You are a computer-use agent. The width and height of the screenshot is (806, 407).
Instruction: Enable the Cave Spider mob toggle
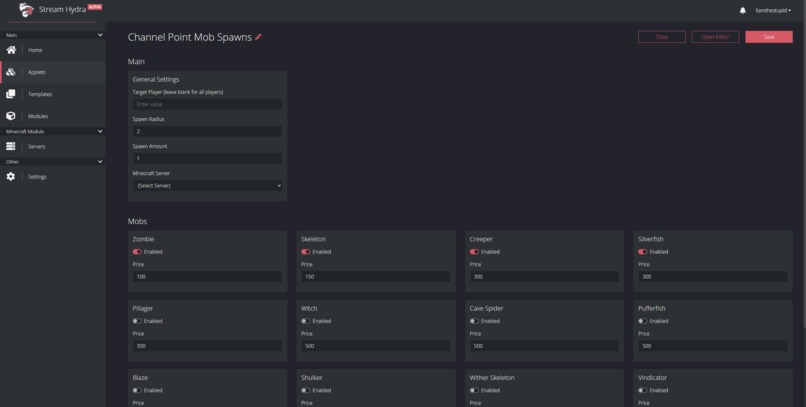474,321
